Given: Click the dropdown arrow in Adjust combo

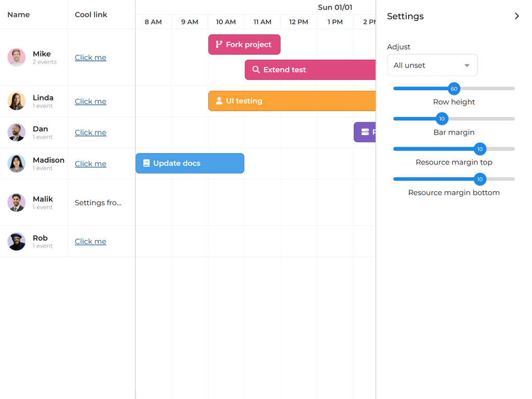Looking at the screenshot, I should 467,65.
